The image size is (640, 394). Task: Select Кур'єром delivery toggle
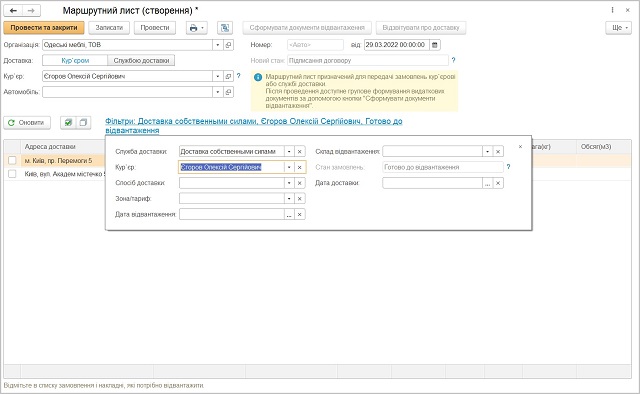(75, 60)
